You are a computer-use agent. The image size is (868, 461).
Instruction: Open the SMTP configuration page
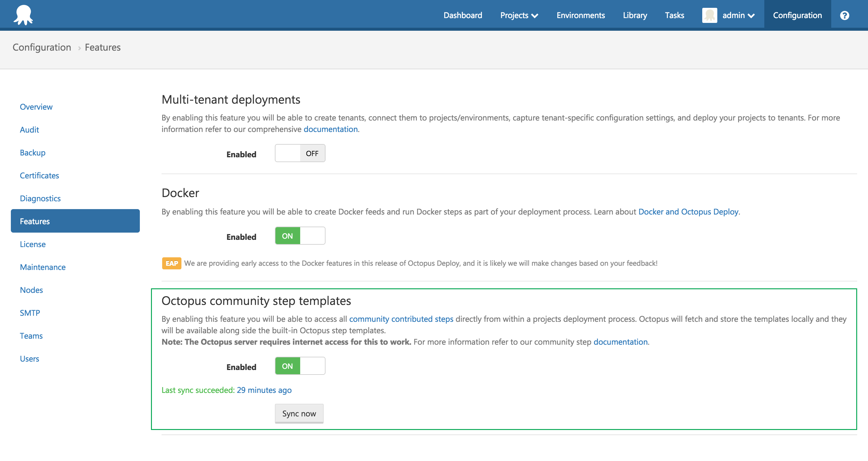pos(30,313)
